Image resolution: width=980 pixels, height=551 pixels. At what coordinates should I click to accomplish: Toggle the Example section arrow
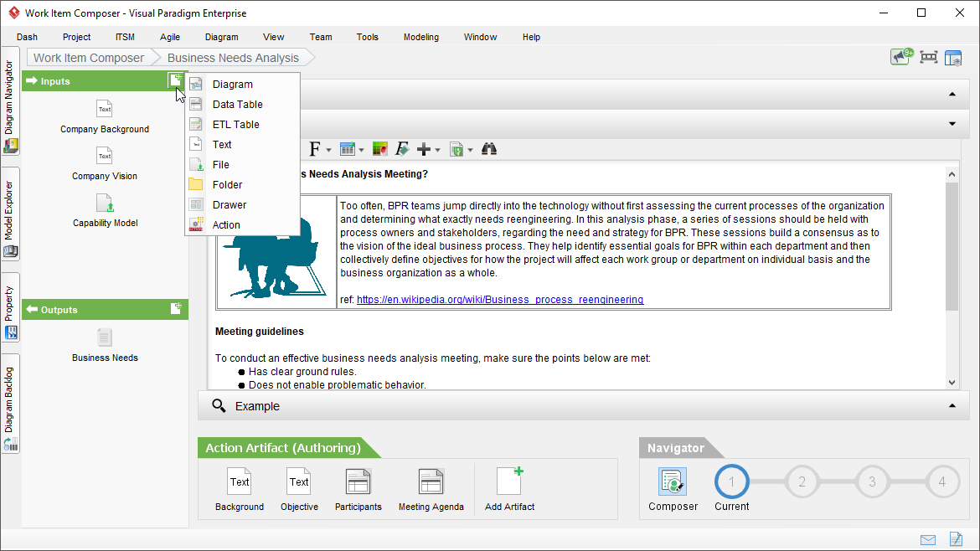tap(952, 405)
